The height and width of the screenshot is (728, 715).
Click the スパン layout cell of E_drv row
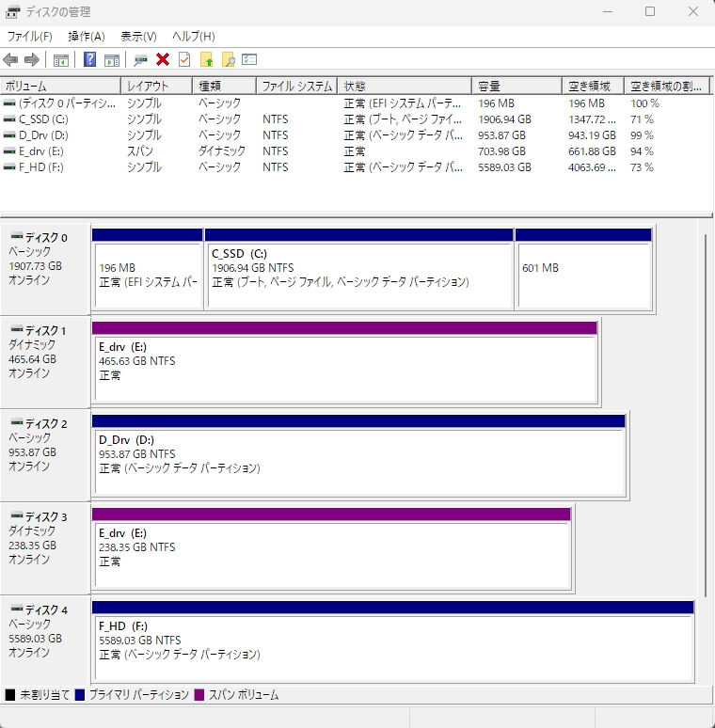click(x=140, y=151)
